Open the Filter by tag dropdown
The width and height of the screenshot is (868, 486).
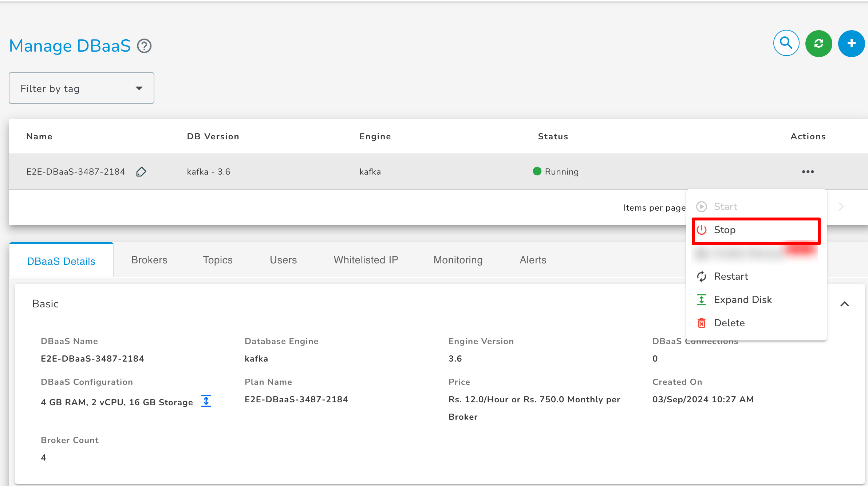[82, 88]
